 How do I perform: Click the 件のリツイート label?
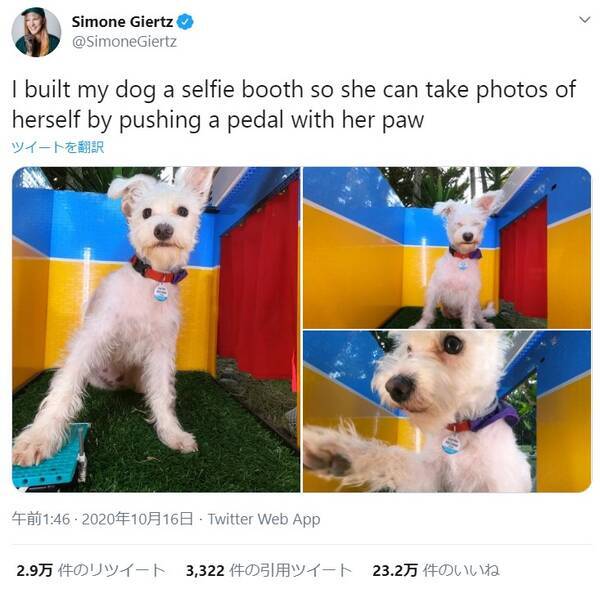click(112, 570)
